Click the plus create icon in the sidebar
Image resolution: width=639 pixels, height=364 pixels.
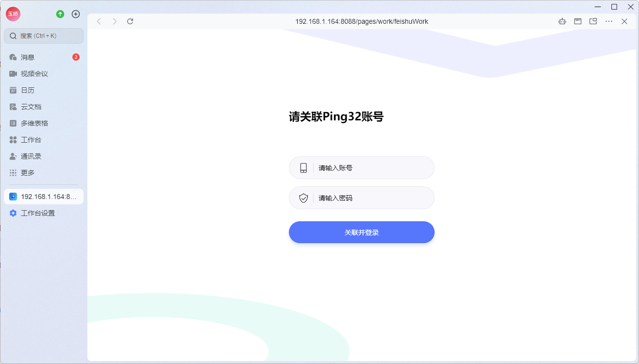click(x=76, y=14)
